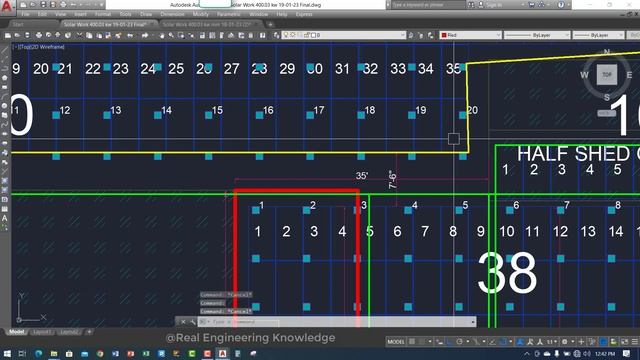Toggle snap mode in status bar
This screenshot has height=360, width=640.
click(422, 342)
